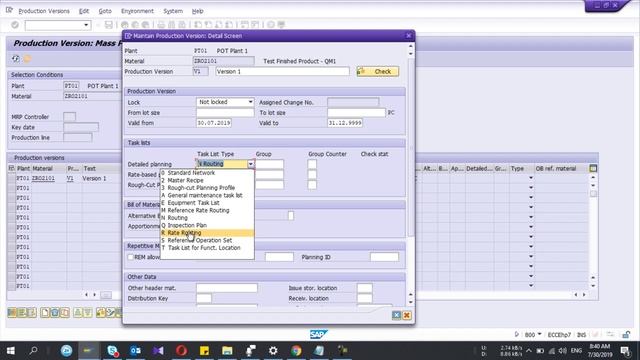Click the Valid from date field

point(214,123)
